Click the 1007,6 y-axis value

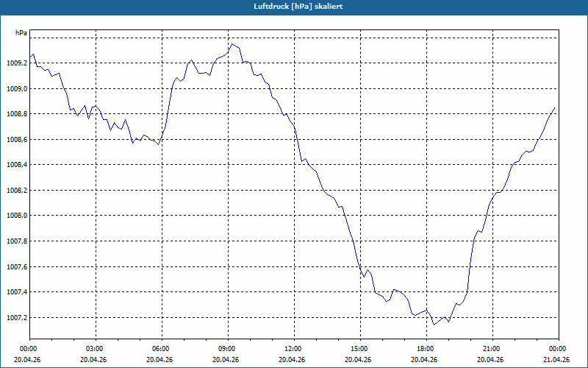(x=17, y=266)
